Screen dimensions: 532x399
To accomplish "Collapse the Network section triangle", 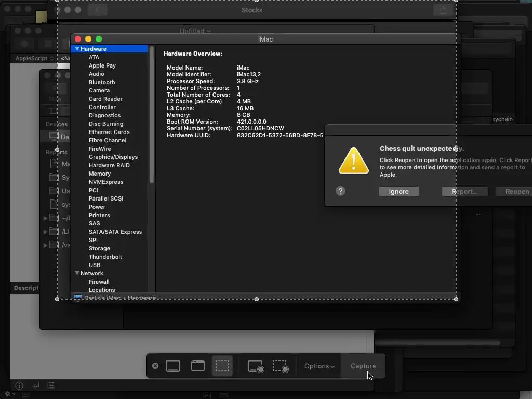I will tap(77, 273).
